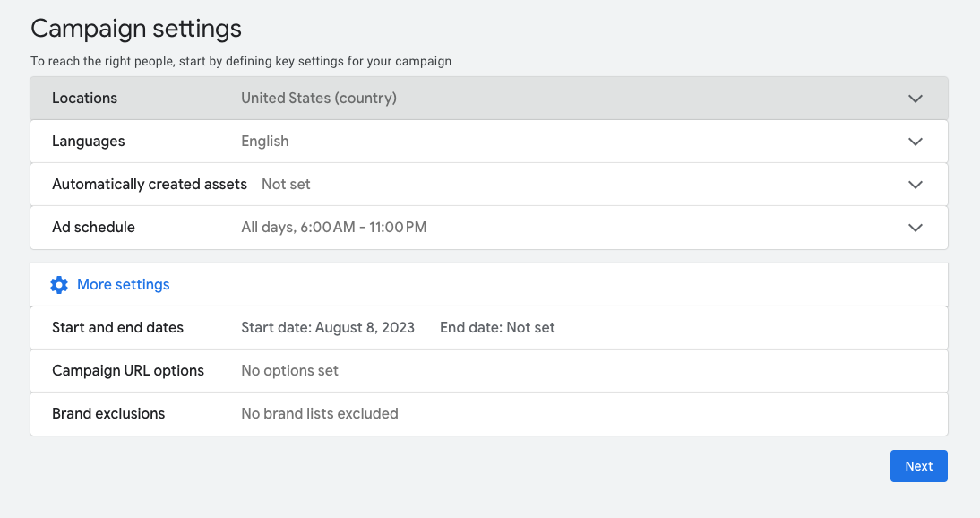Select the English language value
The width and height of the screenshot is (980, 518).
coord(264,141)
